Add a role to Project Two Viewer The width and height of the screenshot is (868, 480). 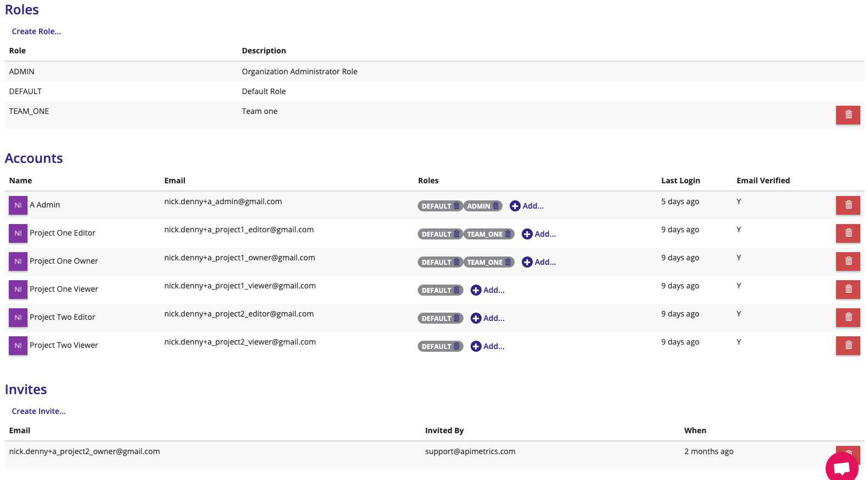click(488, 346)
